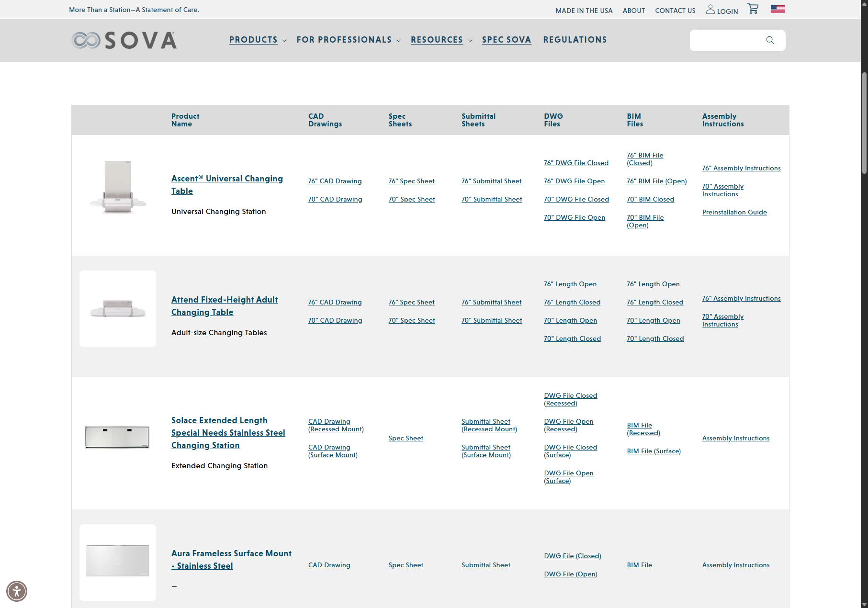
Task: Expand the Products menu chevron
Action: pyautogui.click(x=284, y=41)
